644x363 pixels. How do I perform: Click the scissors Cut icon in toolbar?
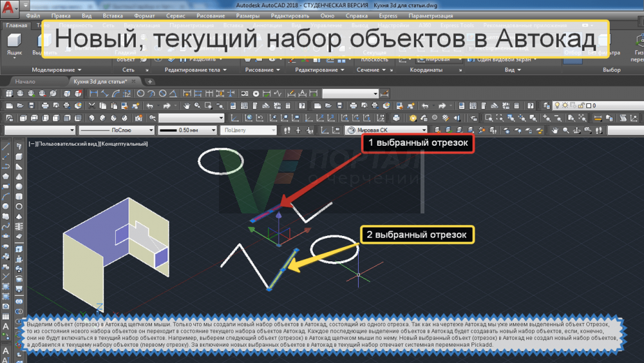(93, 105)
